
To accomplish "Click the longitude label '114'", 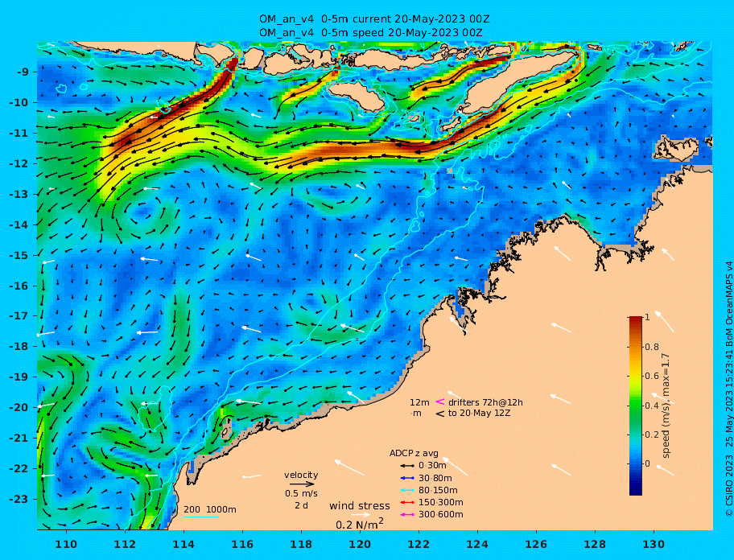I will (x=183, y=544).
